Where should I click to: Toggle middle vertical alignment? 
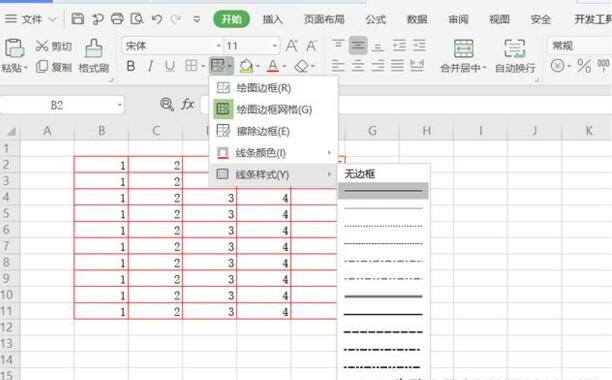(358, 45)
